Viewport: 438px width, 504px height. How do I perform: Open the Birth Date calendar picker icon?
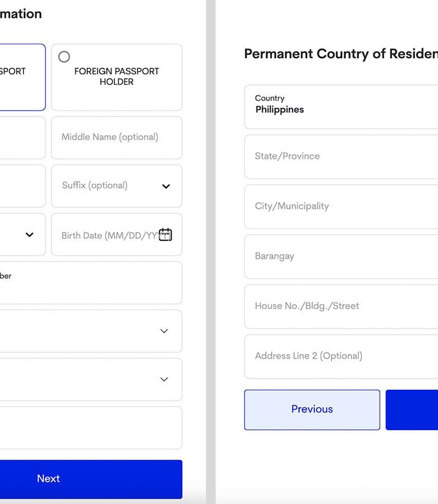(x=165, y=235)
